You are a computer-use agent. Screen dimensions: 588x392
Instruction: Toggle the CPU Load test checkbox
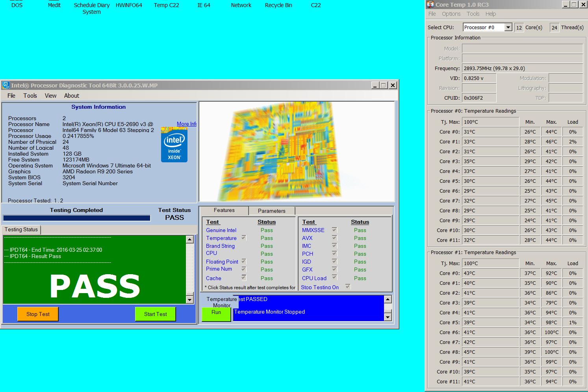click(x=334, y=277)
